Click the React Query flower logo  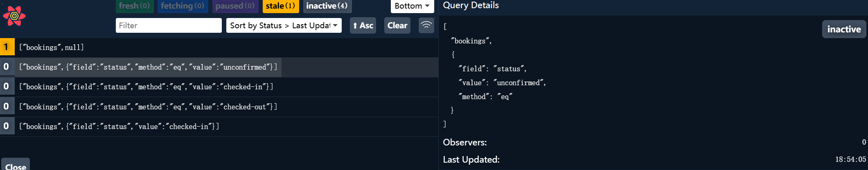click(14, 16)
